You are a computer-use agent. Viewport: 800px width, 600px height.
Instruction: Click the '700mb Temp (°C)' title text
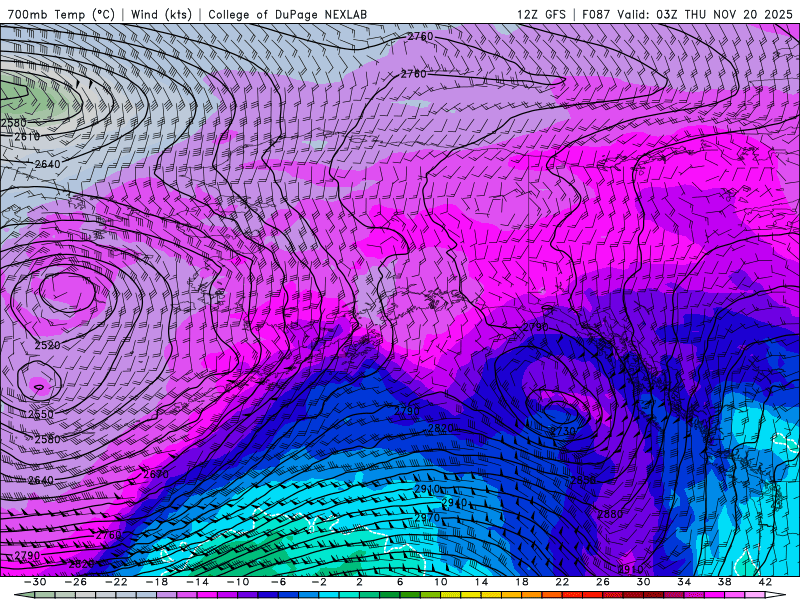61,14
